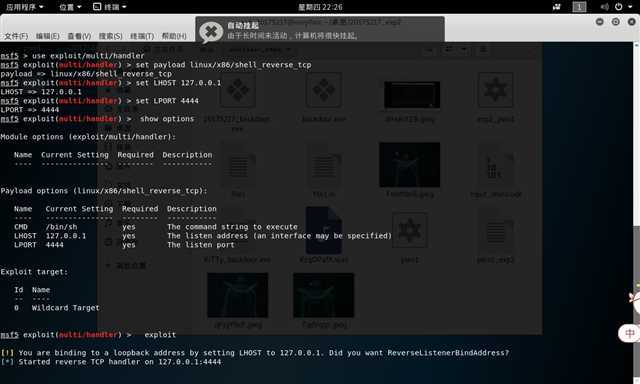Click the X icon in the 自动挂起 notification
640x384 pixels.
coord(211,31)
